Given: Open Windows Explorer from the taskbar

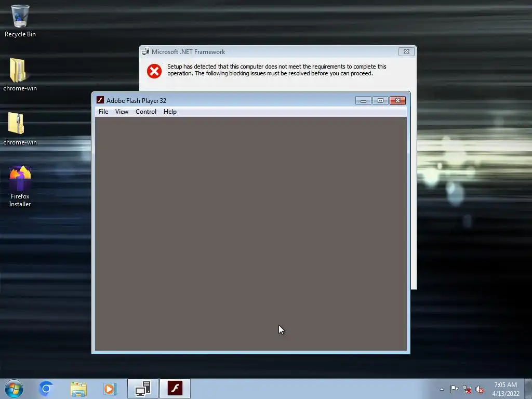Looking at the screenshot, I should click(78, 389).
